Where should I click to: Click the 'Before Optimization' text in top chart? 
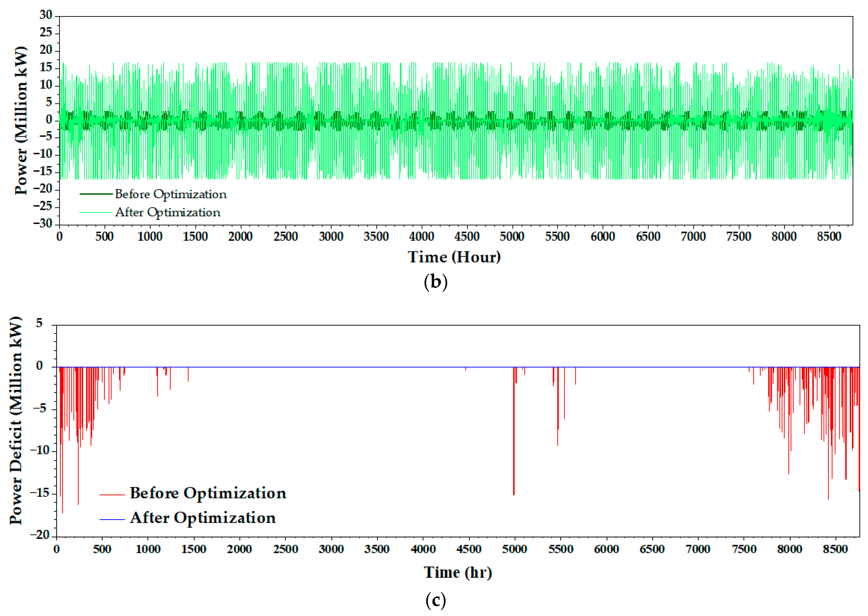171,194
